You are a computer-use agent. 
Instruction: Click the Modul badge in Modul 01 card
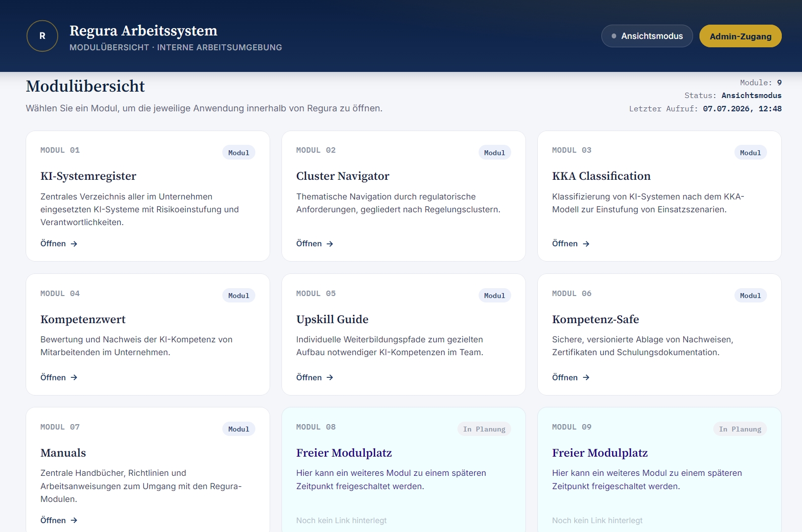(239, 153)
